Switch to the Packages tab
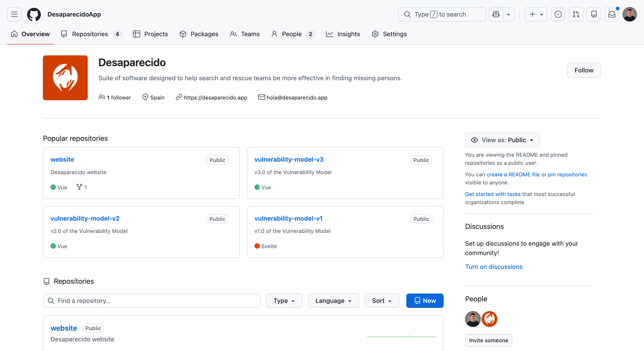 pos(199,34)
